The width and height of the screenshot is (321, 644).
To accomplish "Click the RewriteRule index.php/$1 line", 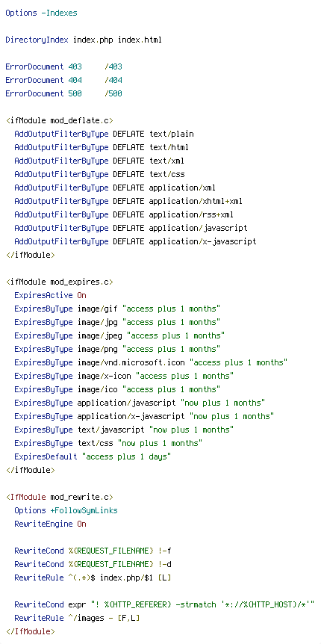I will (93, 578).
